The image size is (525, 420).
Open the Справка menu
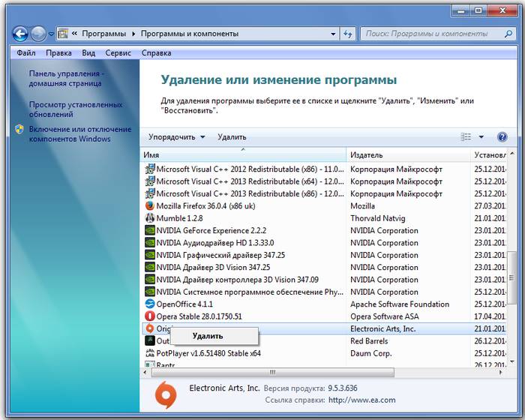click(x=156, y=53)
